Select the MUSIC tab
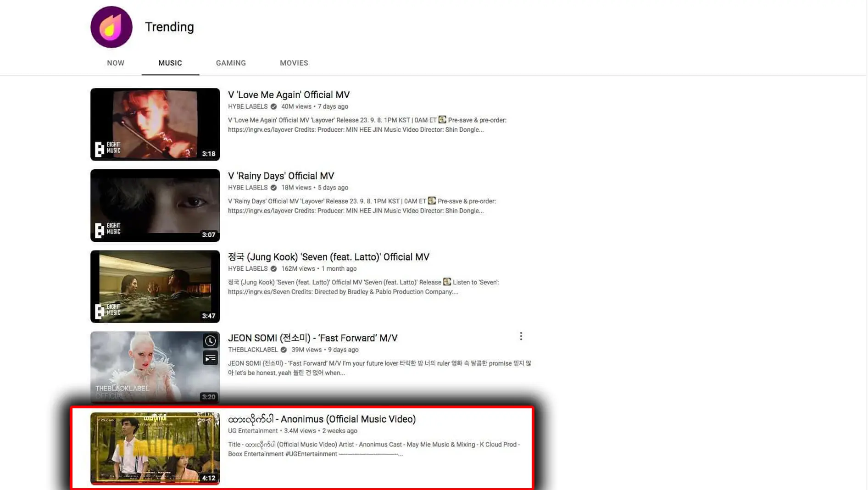This screenshot has height=490, width=868. [x=170, y=63]
